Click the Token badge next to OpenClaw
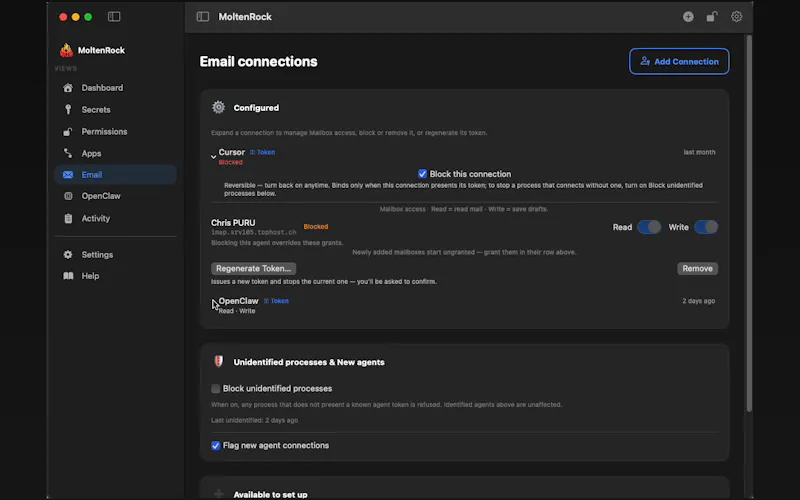Viewport: 800px width, 500px height. click(277, 301)
